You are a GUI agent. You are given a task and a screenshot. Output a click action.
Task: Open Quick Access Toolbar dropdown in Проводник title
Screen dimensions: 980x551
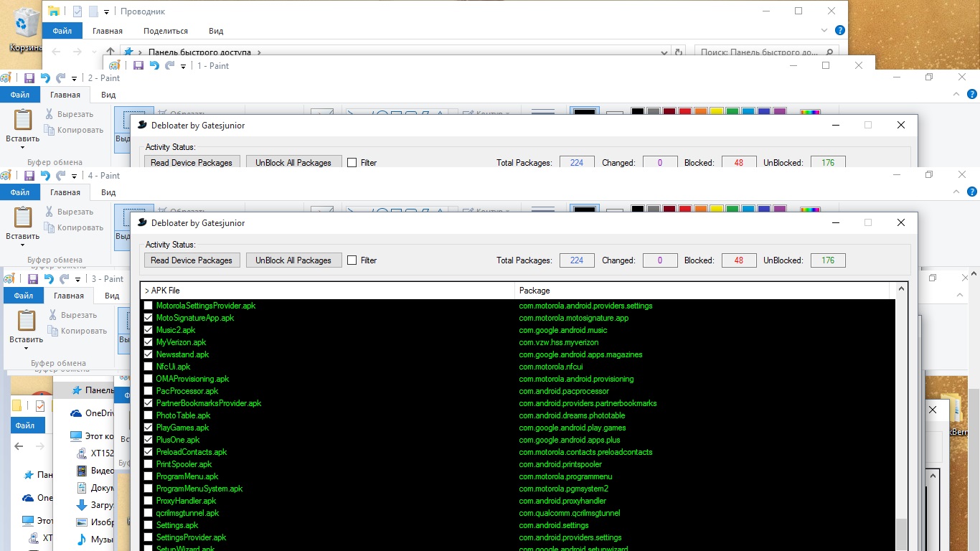click(106, 11)
